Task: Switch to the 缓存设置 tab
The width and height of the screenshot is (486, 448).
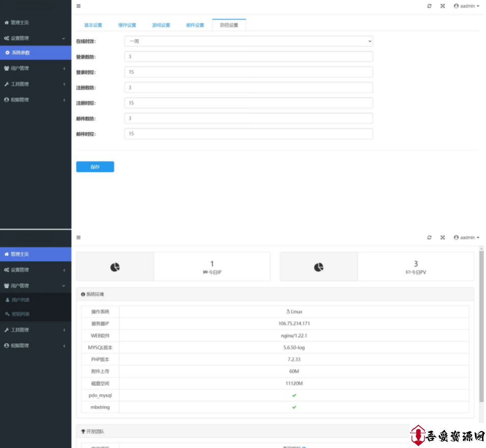Action: click(x=127, y=25)
